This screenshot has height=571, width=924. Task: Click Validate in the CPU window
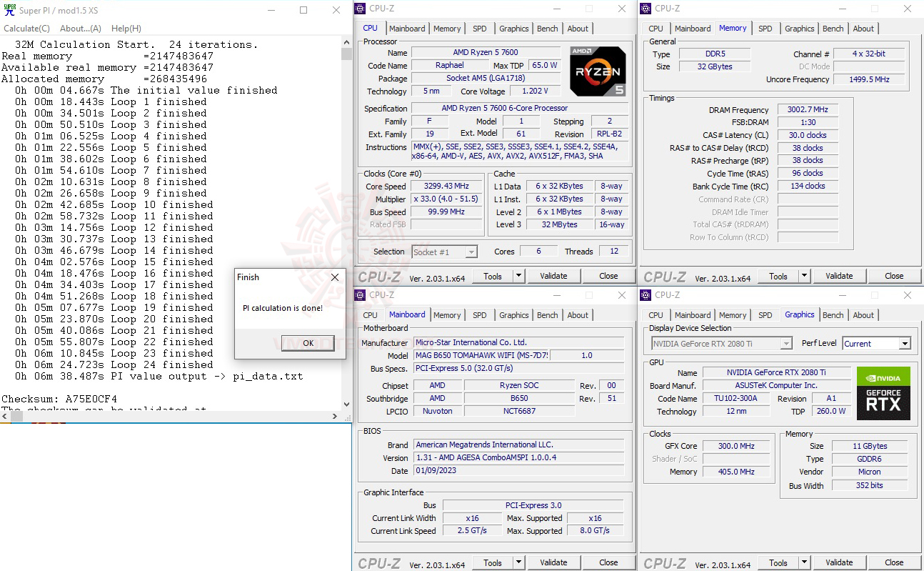point(553,276)
